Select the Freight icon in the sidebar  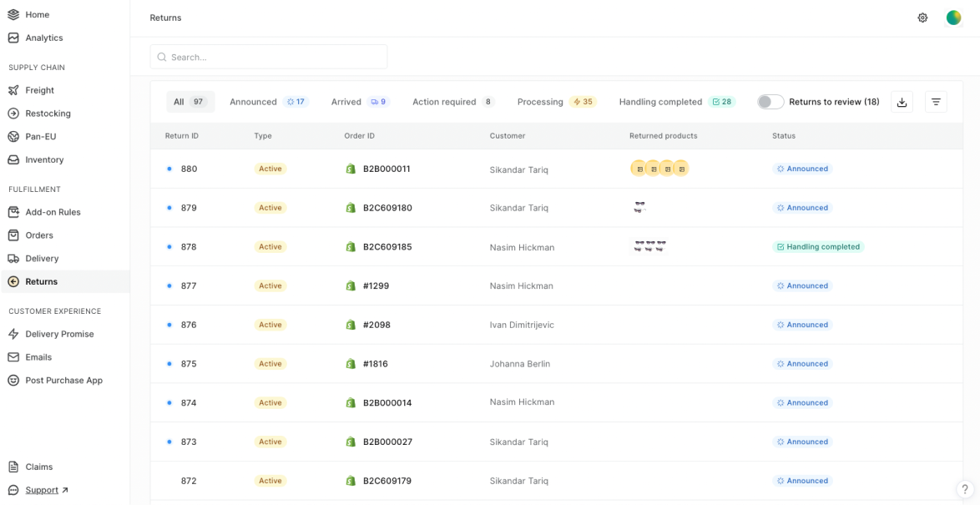[12, 89]
